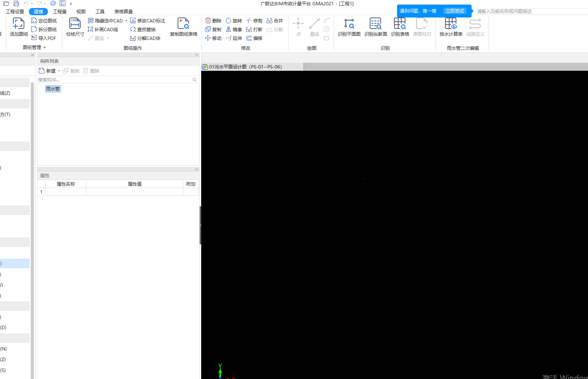
Task: Click 导入PDF import tool
Action: [x=44, y=38]
